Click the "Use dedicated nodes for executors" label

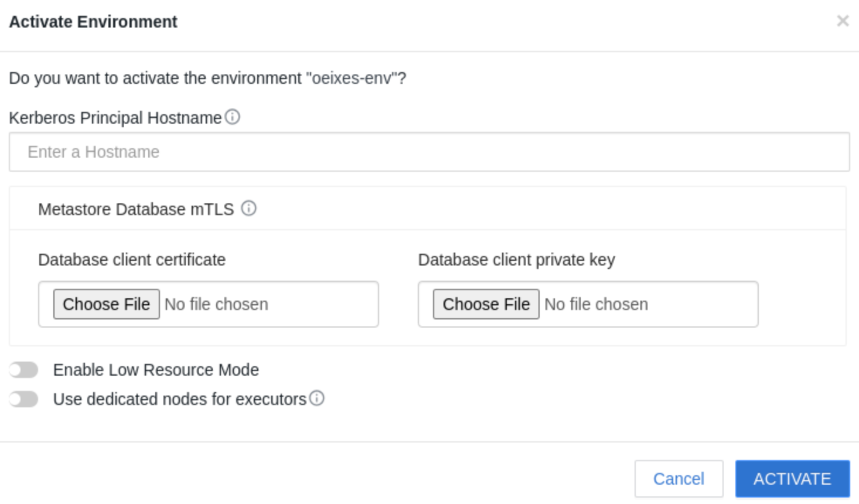point(179,399)
